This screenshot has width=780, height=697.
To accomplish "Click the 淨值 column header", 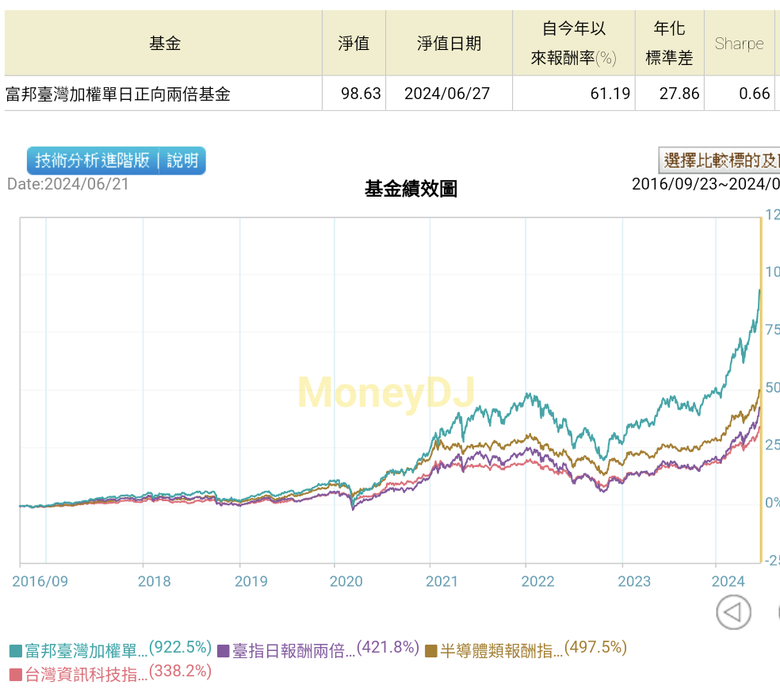I will (354, 43).
